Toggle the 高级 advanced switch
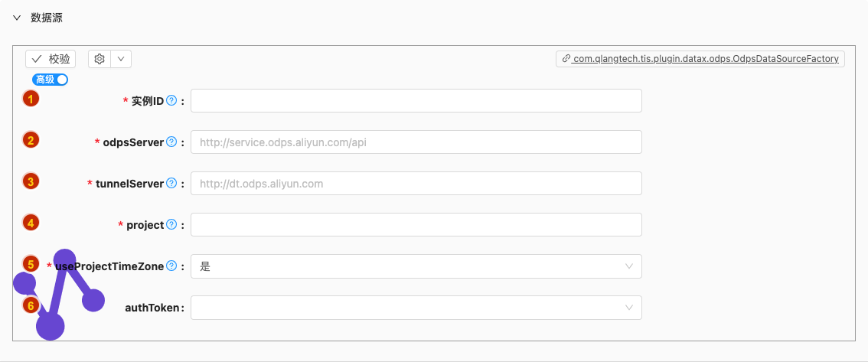The width and height of the screenshot is (868, 362). coord(51,80)
